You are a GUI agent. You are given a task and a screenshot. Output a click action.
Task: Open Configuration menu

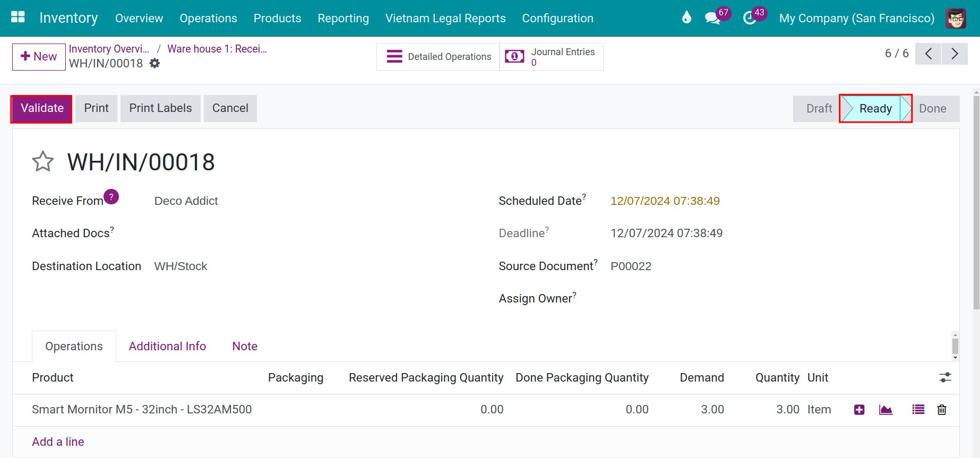click(557, 18)
